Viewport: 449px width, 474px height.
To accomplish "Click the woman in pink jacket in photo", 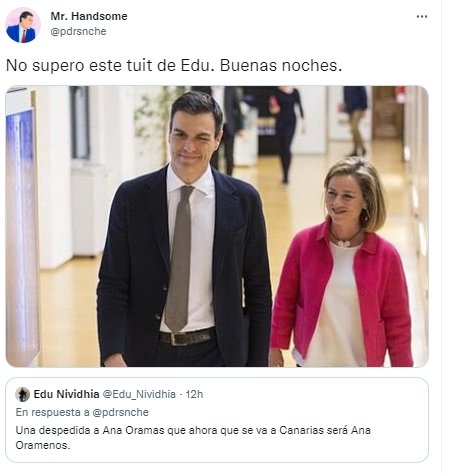I will point(343,263).
